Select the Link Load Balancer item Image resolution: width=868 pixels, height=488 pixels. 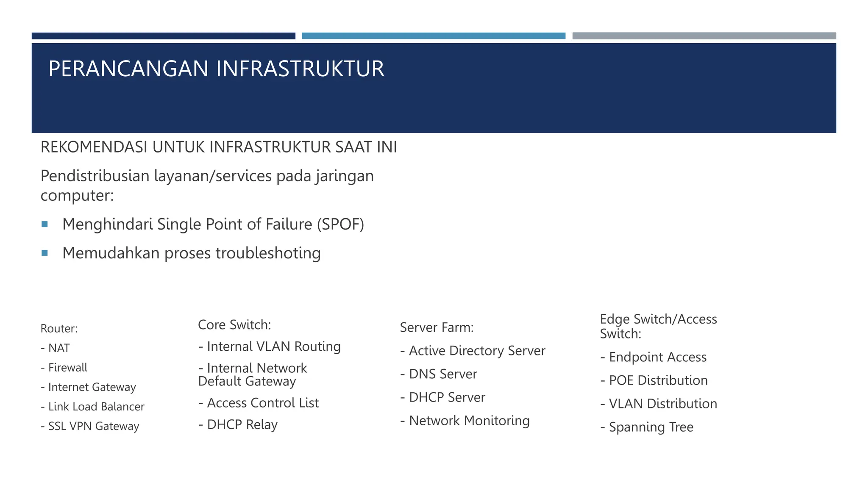tap(92, 407)
